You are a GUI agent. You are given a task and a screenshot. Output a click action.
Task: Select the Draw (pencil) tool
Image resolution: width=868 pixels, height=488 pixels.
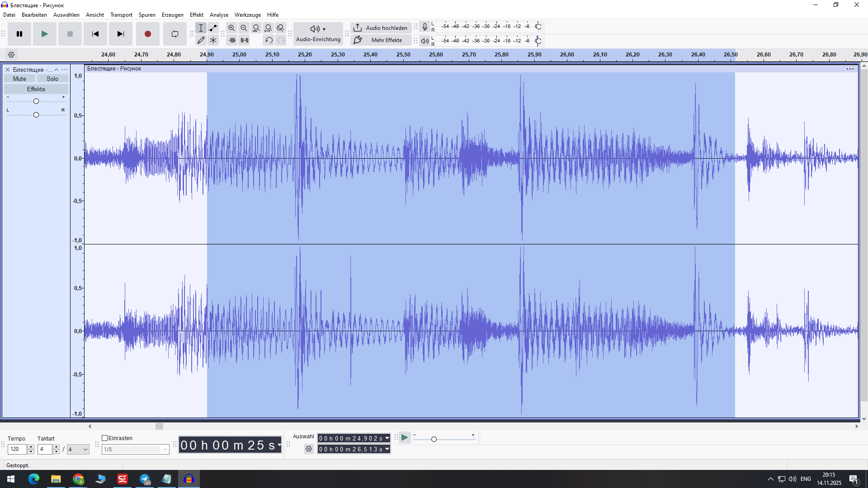click(201, 40)
